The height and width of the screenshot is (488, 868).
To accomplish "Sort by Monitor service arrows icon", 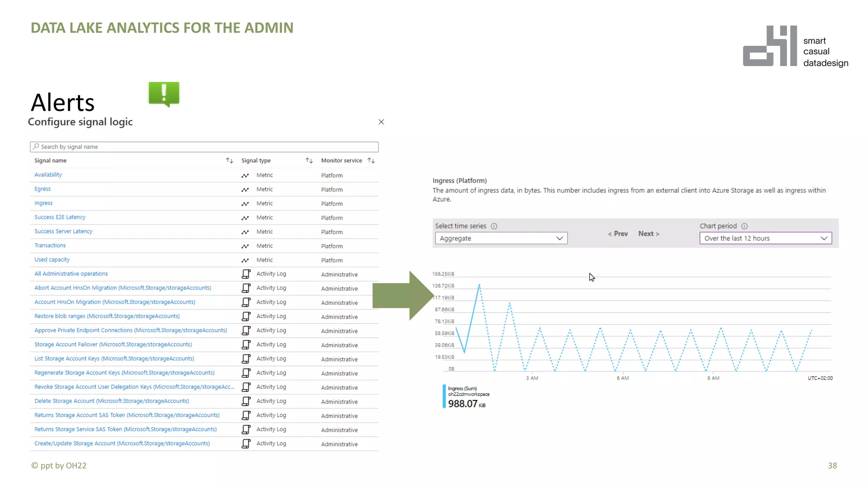I will [x=371, y=161].
